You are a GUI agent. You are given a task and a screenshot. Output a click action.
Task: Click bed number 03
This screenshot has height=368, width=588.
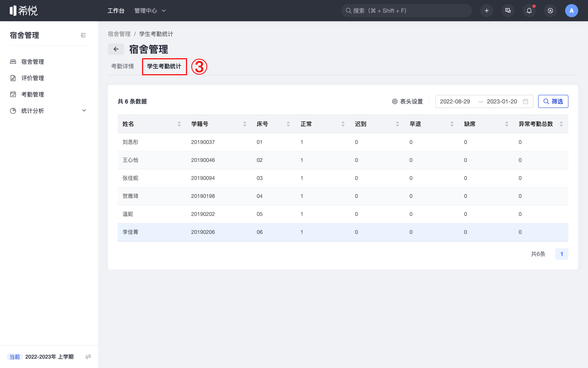tap(259, 178)
